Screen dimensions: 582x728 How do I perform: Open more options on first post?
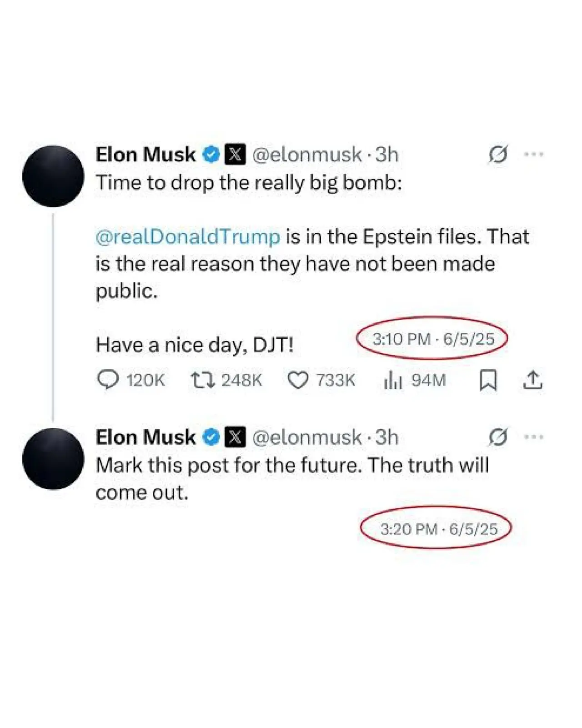534,155
